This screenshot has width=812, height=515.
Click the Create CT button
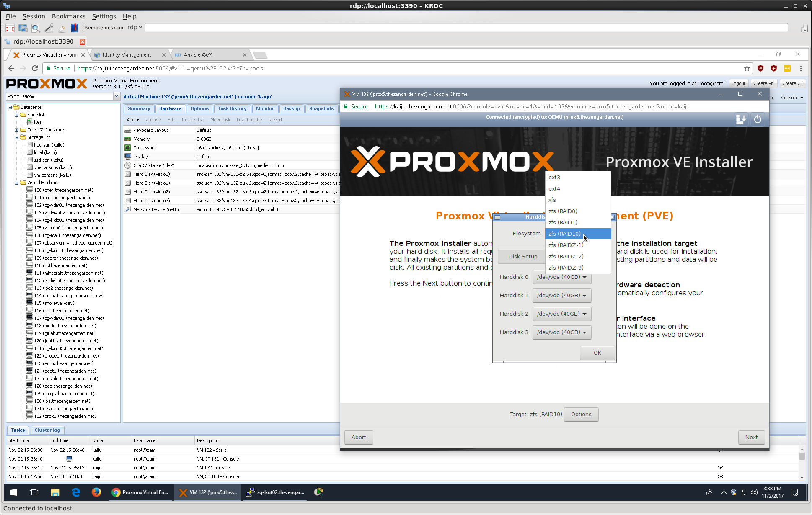point(792,83)
